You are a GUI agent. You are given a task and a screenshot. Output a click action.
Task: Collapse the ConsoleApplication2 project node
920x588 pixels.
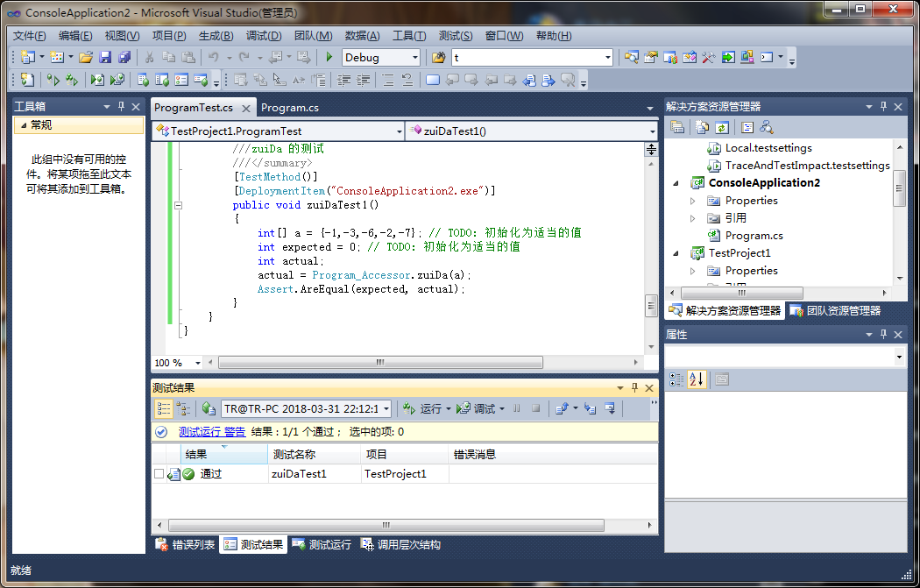[x=676, y=183]
